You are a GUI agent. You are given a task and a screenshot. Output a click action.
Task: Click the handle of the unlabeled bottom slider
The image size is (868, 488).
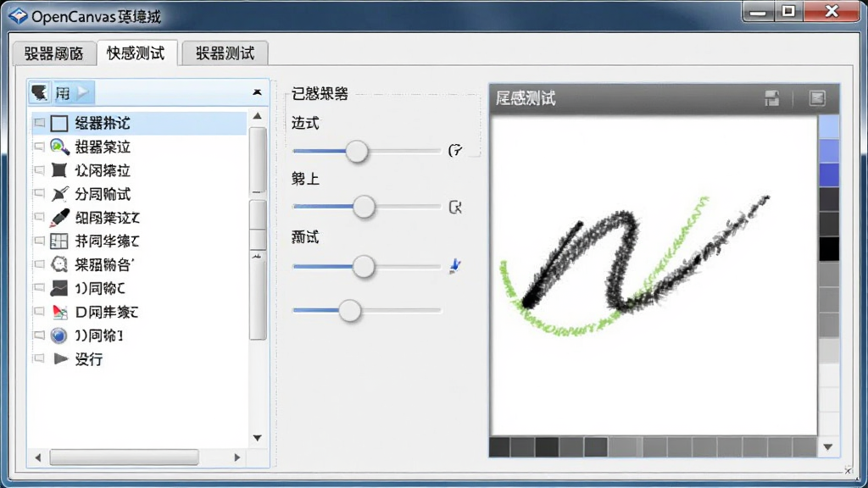[350, 310]
